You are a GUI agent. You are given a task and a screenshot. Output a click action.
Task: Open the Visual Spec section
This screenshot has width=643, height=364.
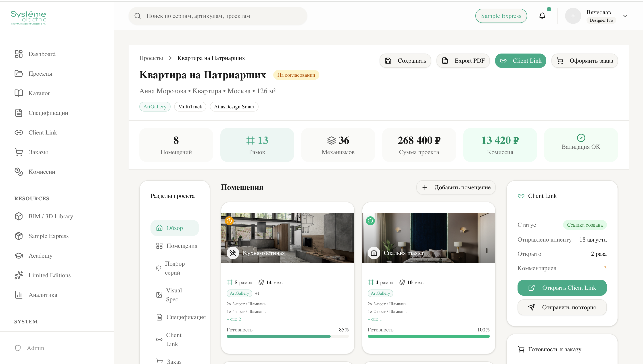[x=174, y=295]
